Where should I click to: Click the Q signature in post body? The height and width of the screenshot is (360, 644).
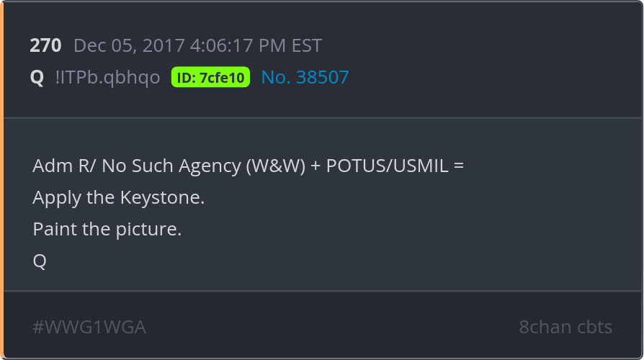pyautogui.click(x=40, y=261)
